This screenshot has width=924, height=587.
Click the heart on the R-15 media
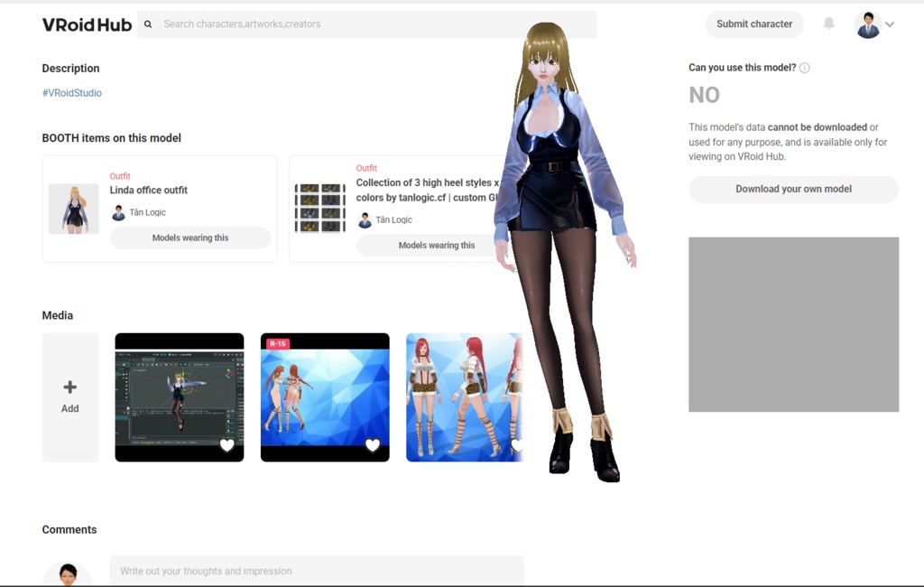point(373,445)
